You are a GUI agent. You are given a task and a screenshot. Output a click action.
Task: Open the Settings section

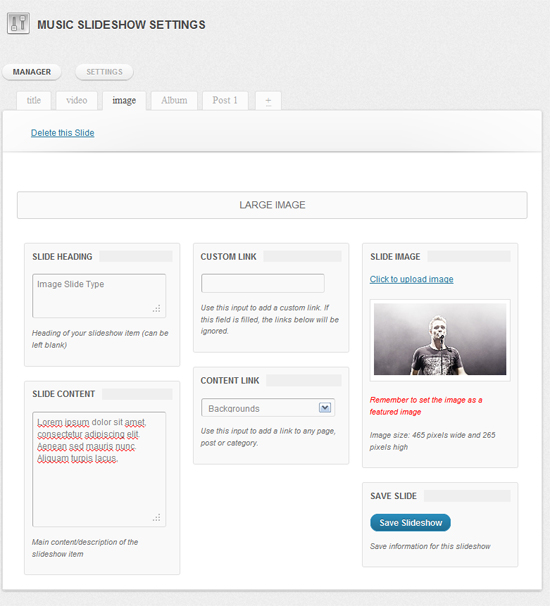(x=104, y=72)
